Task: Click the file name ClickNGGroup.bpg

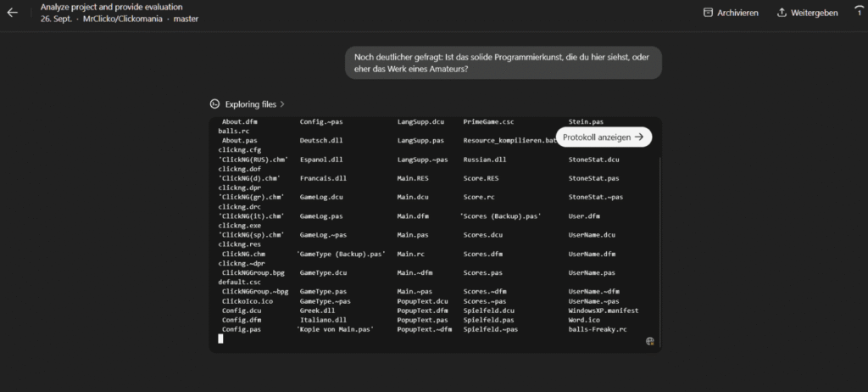Action: 255,273
